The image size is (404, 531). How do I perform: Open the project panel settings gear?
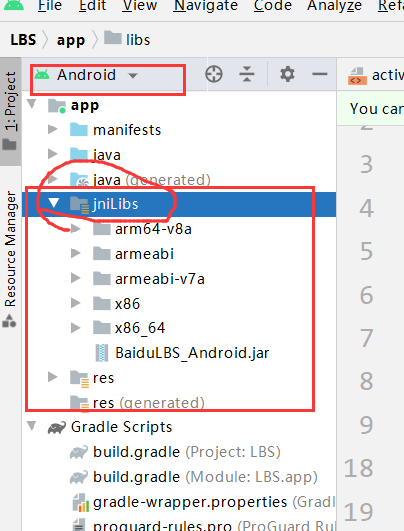pyautogui.click(x=287, y=74)
